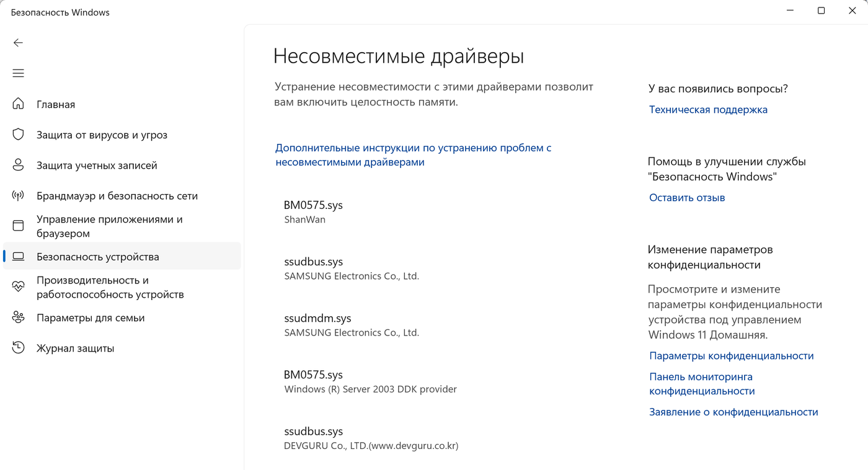Click the Главная home icon
Image resolution: width=868 pixels, height=470 pixels.
[x=18, y=104]
